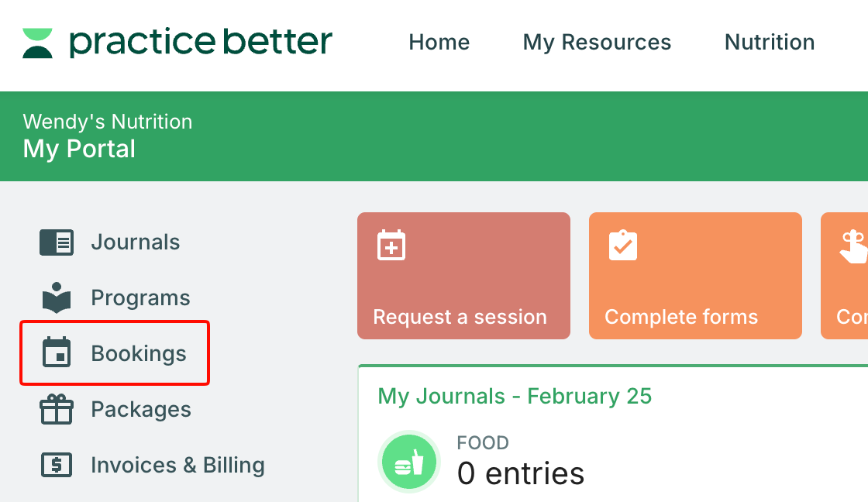Click the Journals notebook icon in sidebar
Viewport: 868px width, 502px height.
tap(57, 242)
